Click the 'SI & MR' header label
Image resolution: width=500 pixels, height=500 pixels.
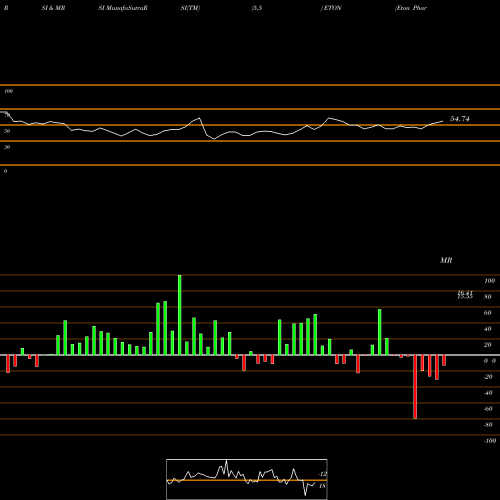click(x=53, y=8)
